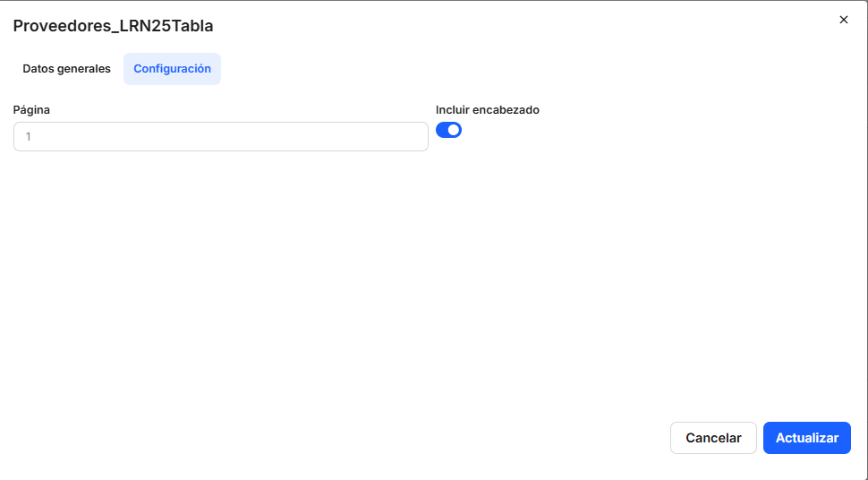This screenshot has width=868, height=480.
Task: Click the X in the top-right corner
Action: click(x=843, y=20)
